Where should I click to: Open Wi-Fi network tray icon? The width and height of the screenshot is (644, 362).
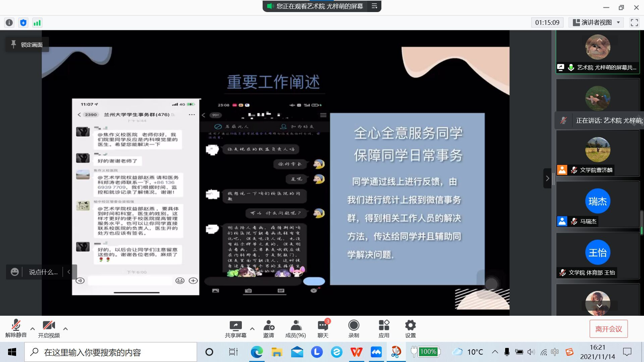(x=543, y=352)
